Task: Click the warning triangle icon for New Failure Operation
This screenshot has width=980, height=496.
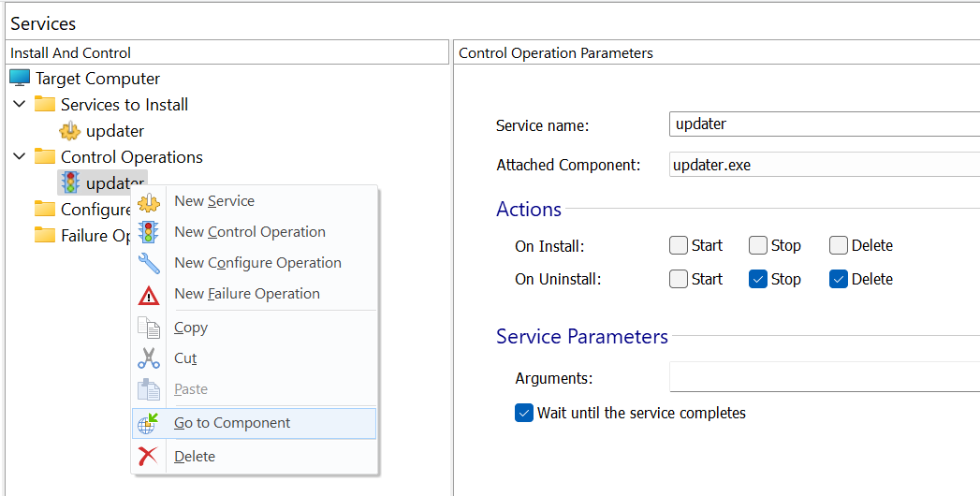Action: click(149, 294)
